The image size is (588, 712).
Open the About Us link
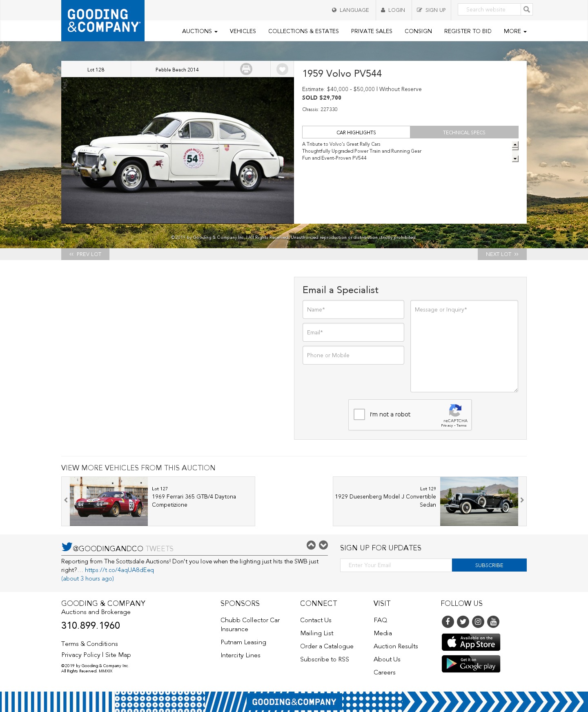(387, 659)
